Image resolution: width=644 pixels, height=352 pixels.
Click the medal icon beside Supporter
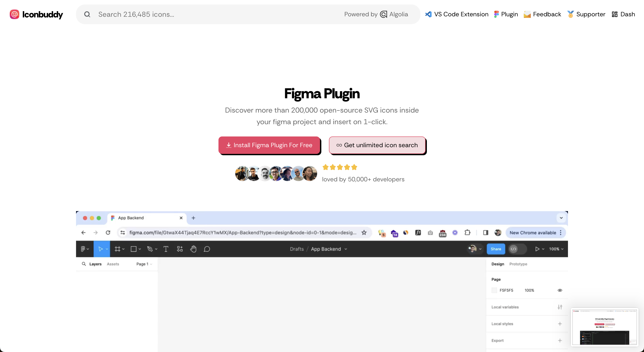tap(570, 14)
